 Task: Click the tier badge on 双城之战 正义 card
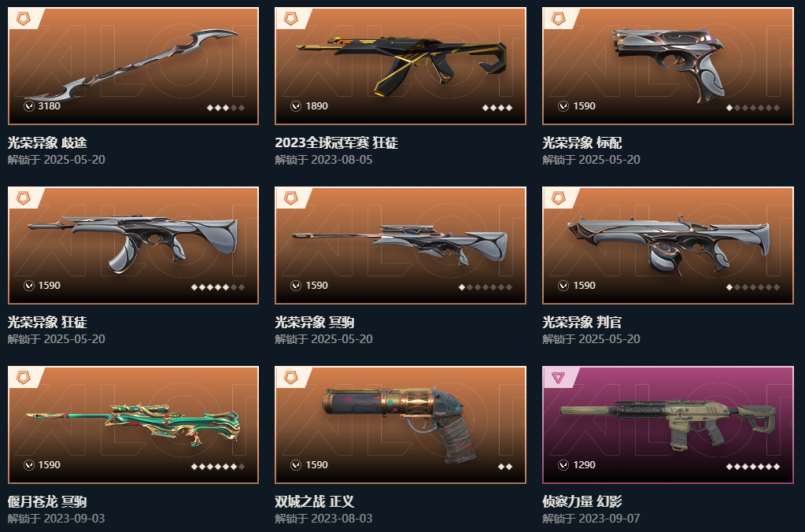291,378
